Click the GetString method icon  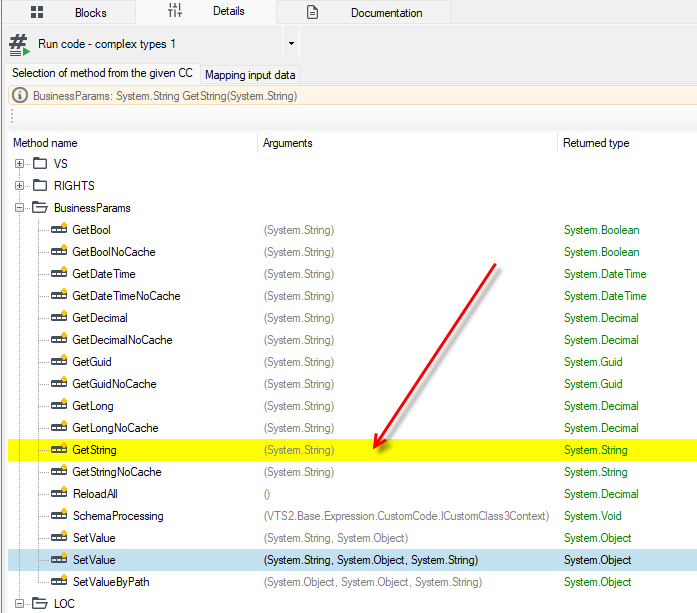point(59,449)
